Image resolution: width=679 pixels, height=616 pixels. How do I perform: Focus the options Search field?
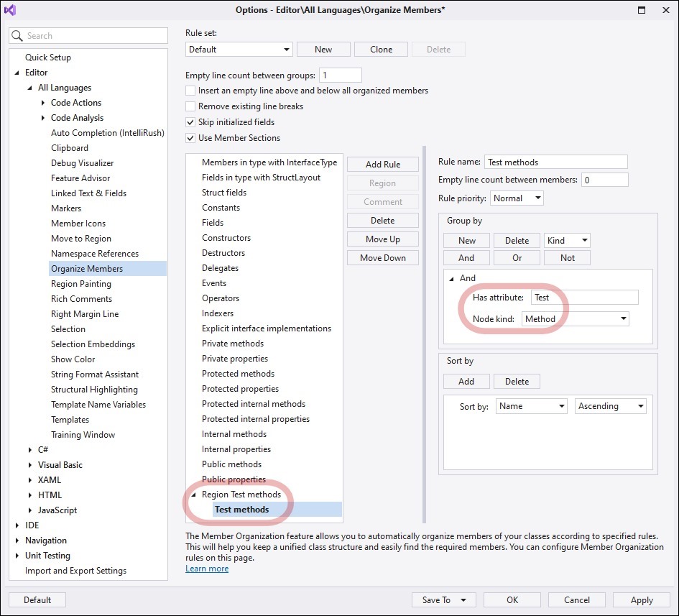point(88,35)
